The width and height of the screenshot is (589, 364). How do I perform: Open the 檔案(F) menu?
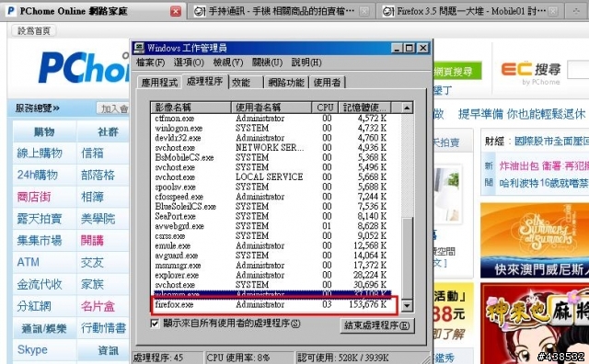pos(150,63)
